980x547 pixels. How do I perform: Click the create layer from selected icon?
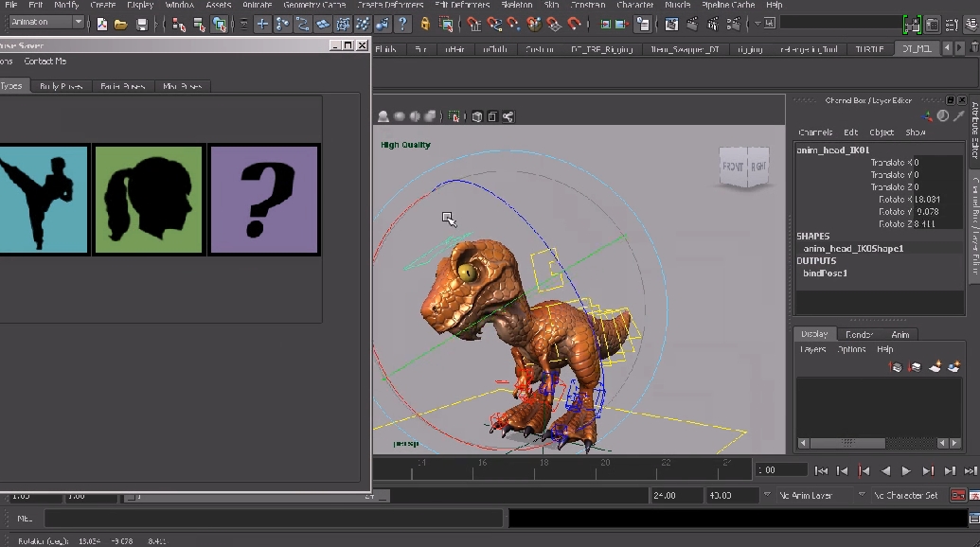[x=953, y=366]
